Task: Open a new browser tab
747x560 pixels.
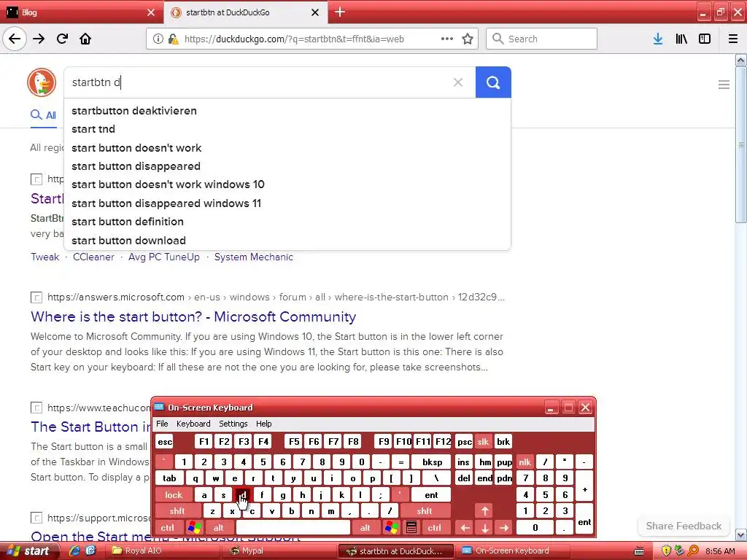Action: click(x=340, y=12)
